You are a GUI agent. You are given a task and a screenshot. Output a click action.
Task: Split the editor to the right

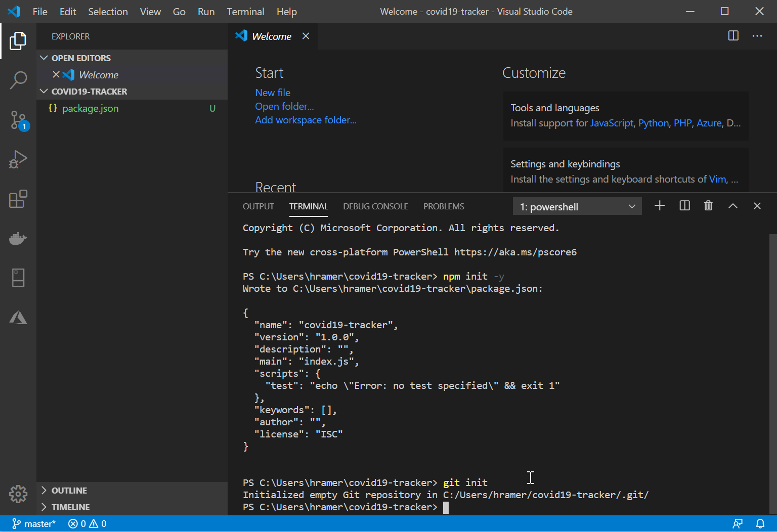tap(733, 36)
